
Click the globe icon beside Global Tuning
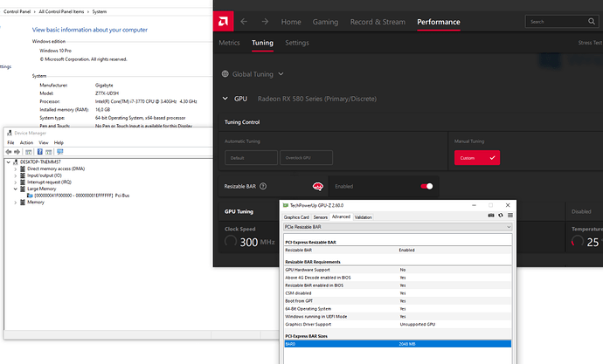pos(225,73)
